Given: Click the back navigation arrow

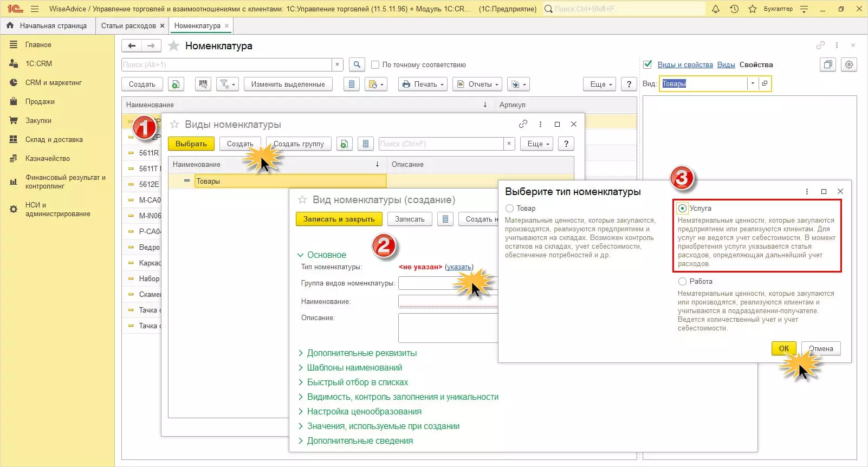Looking at the screenshot, I should coord(132,46).
